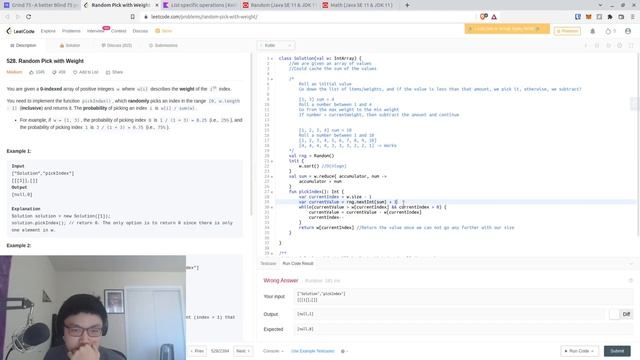Open the notifications bell
640x360 pixels.
click(593, 31)
